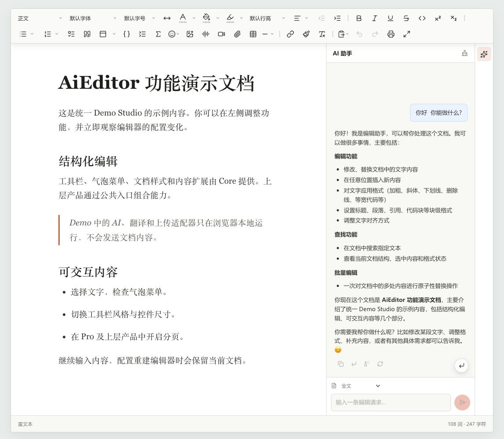Click the 结构化编辑 heading
The height and width of the screenshot is (439, 504).
pos(88,161)
